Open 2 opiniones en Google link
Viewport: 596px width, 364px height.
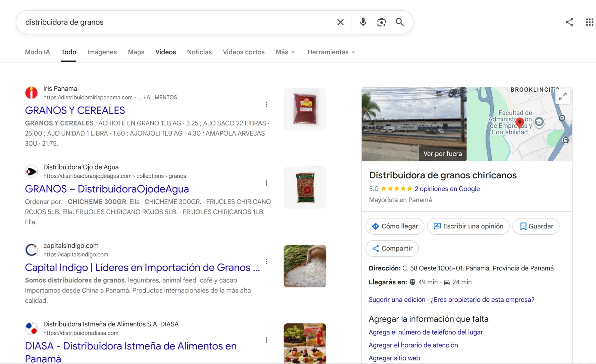447,189
